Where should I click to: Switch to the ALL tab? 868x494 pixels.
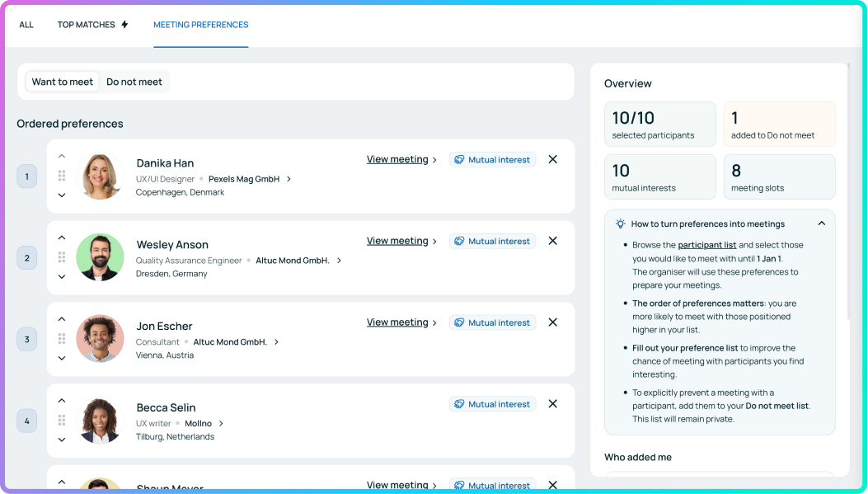click(26, 25)
